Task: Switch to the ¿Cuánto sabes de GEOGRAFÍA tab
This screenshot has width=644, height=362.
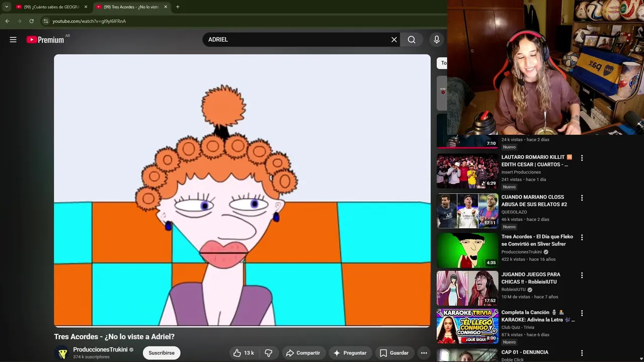Action: pos(52,7)
